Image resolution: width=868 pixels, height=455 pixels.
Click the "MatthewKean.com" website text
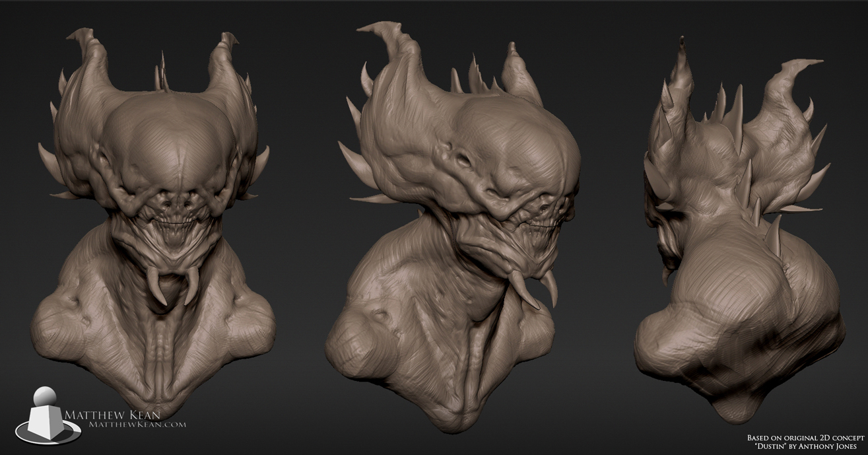click(137, 426)
